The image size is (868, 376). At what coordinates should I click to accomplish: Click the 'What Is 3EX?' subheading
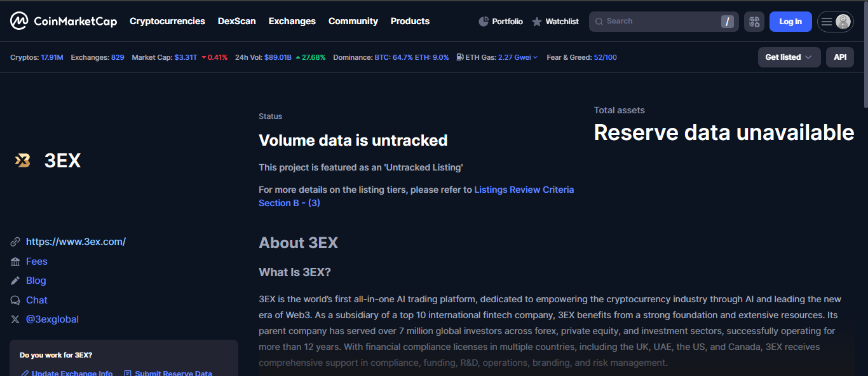pyautogui.click(x=295, y=272)
